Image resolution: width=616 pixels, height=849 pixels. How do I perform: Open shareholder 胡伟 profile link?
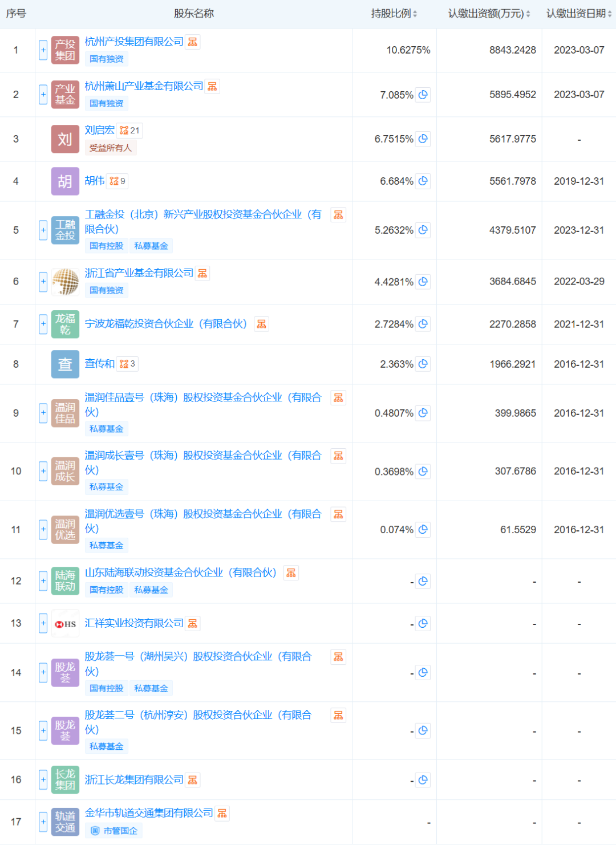click(x=95, y=181)
